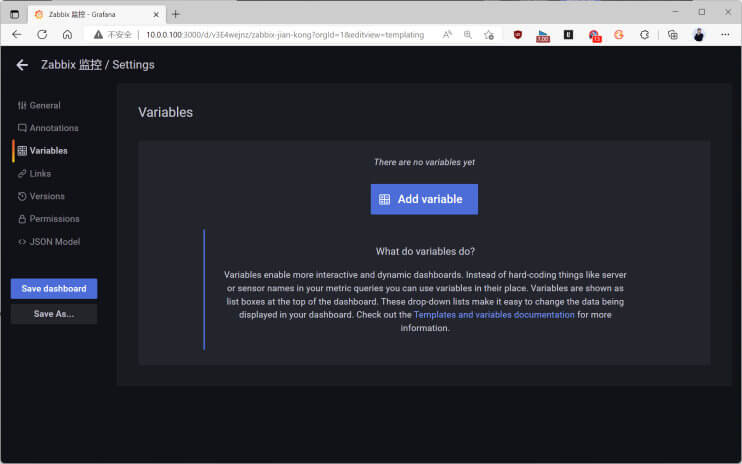
Task: Click the Variables grid icon in sidebar
Action: coord(22,151)
